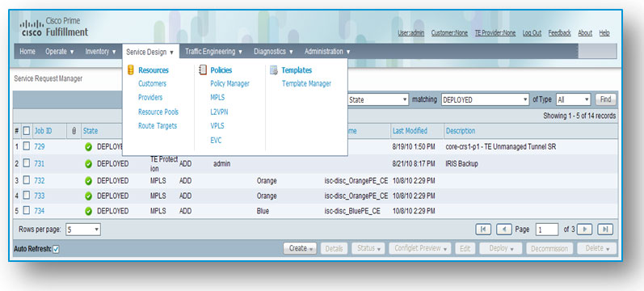
Task: Select Resource Pools under Resources
Action: [x=158, y=112]
